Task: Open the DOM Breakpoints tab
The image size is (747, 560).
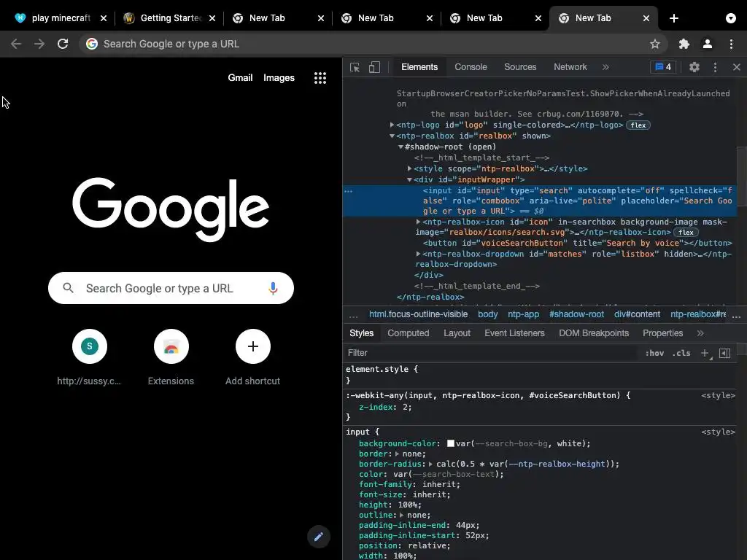Action: coord(594,332)
